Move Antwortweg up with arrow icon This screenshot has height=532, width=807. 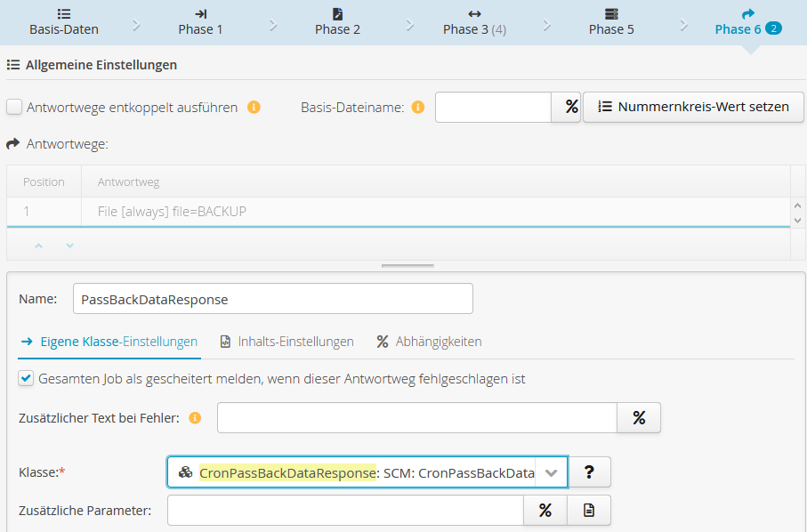39,246
